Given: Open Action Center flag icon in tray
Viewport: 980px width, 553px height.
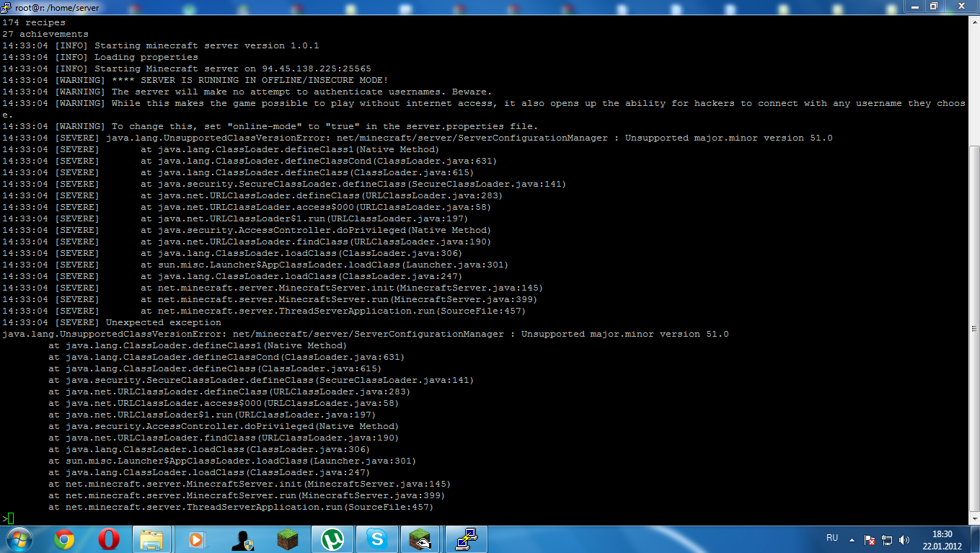Looking at the screenshot, I should pyautogui.click(x=870, y=540).
